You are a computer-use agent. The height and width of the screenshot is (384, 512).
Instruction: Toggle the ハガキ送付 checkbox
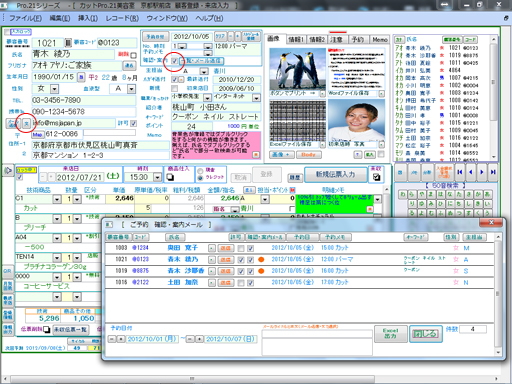tap(174, 79)
